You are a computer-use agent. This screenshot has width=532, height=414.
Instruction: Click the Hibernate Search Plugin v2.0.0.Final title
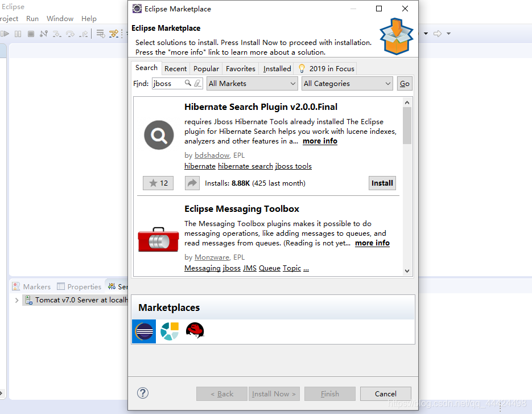[x=261, y=107]
